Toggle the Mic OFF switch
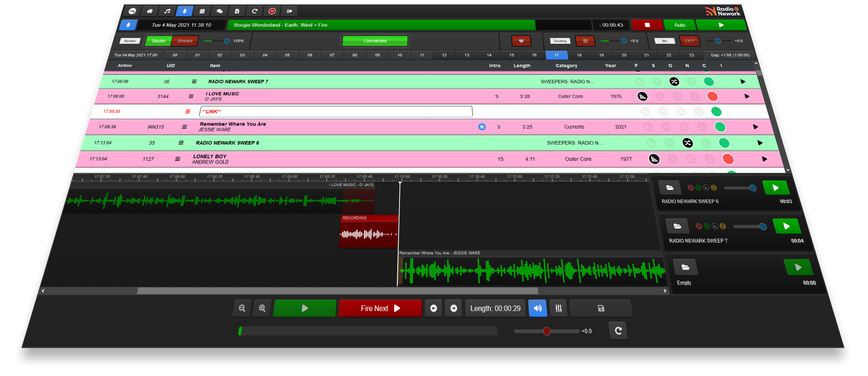Viewport: 868px width, 376px height. (x=689, y=41)
